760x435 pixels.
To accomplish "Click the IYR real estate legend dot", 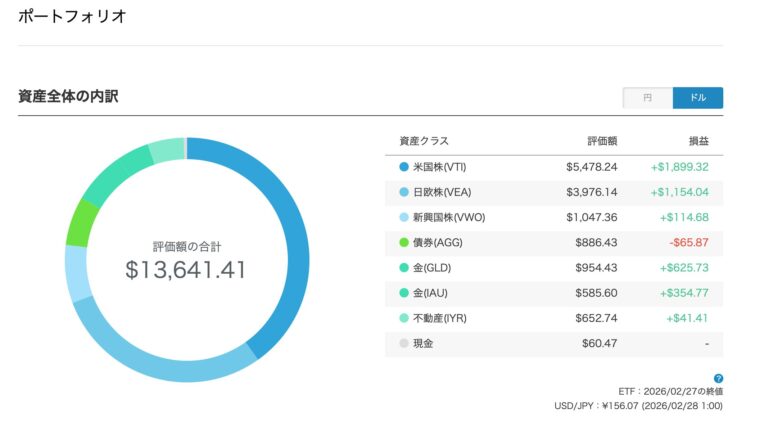I will coord(403,318).
